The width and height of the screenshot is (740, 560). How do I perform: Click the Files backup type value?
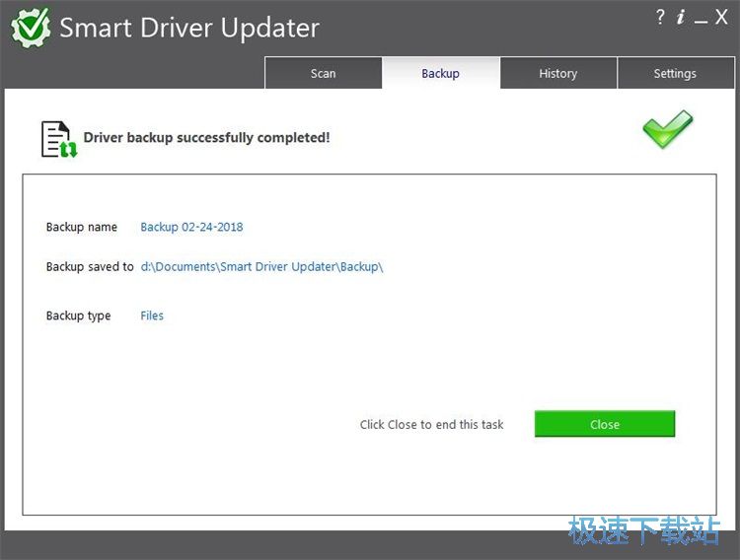coord(152,315)
